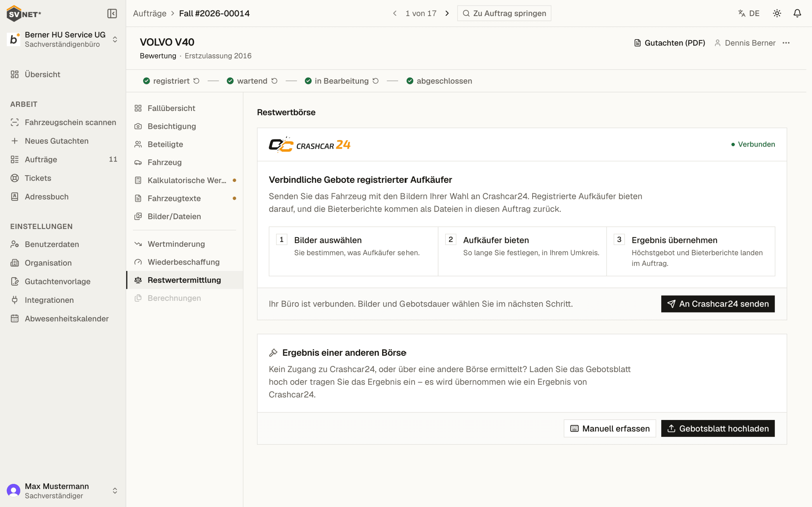Switch to Beteiligte section
The height and width of the screenshot is (507, 812).
185,144
